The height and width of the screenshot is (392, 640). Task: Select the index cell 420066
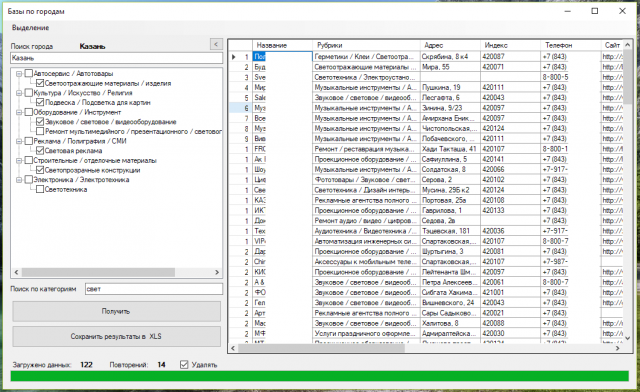pyautogui.click(x=510, y=169)
